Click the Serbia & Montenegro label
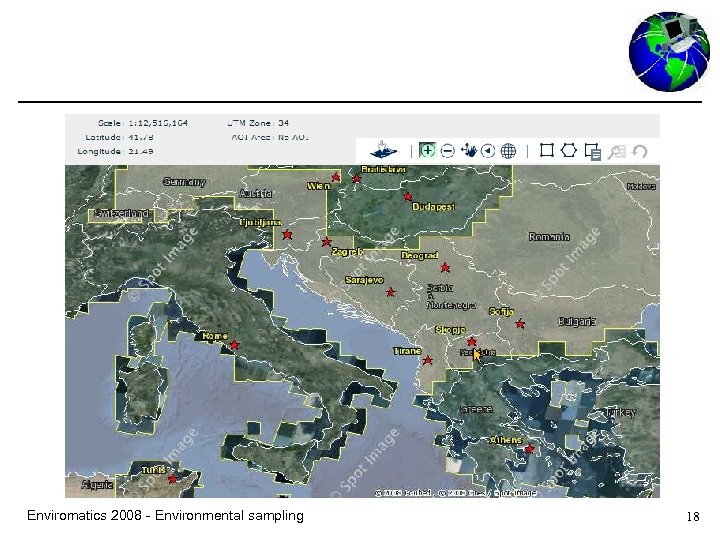720x540 pixels. coord(451,296)
